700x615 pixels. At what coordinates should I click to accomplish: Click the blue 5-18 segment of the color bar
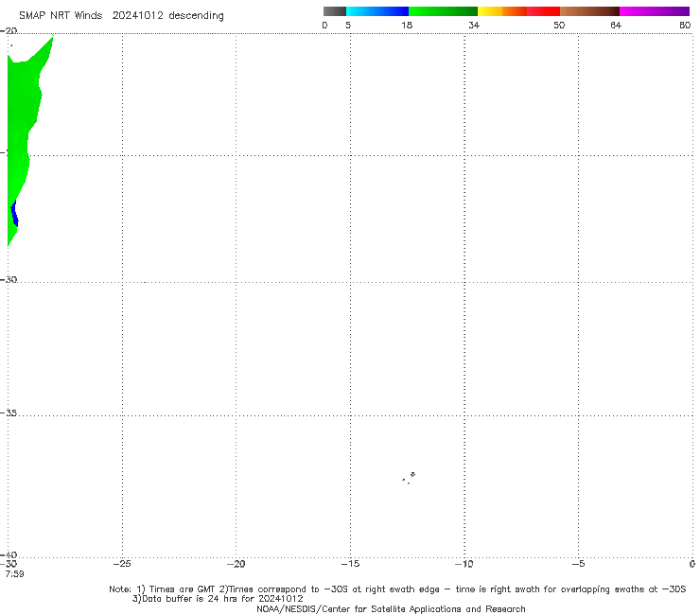(x=377, y=11)
